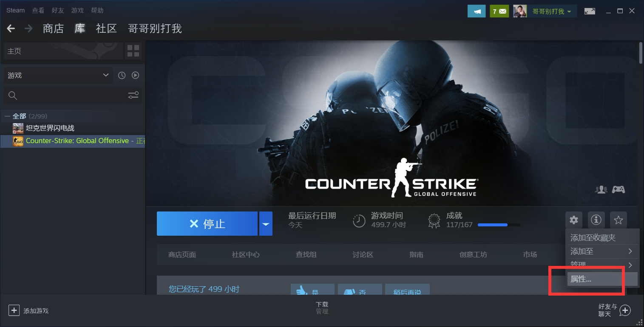Open the advanced filter sliders icon
The height and width of the screenshot is (327, 644).
(133, 95)
